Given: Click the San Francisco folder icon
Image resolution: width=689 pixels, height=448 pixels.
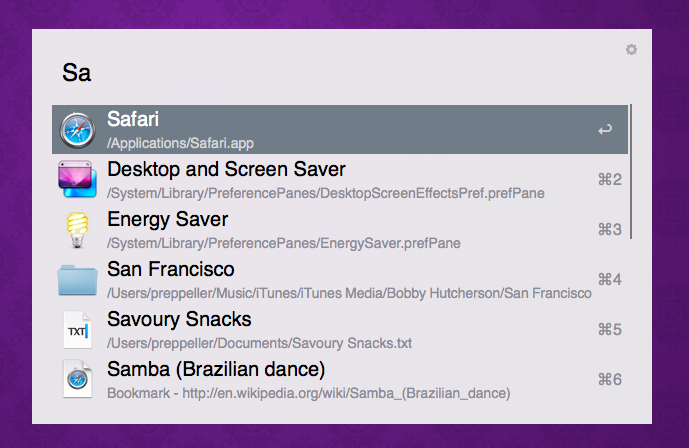Looking at the screenshot, I should (77, 280).
